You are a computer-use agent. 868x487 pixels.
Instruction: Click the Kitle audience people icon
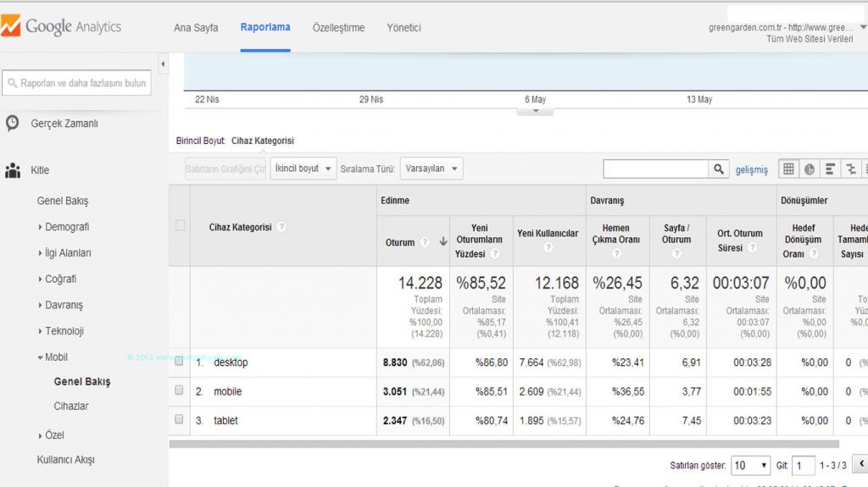(13, 171)
